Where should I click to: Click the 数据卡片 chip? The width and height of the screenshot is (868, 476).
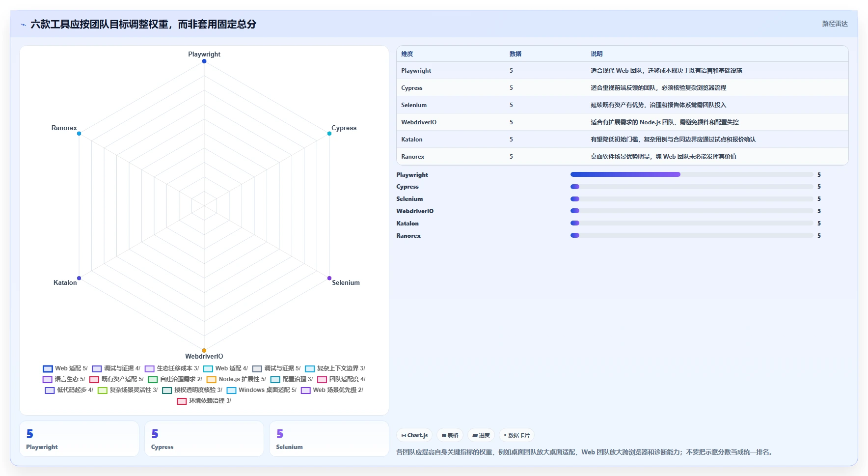click(516, 435)
